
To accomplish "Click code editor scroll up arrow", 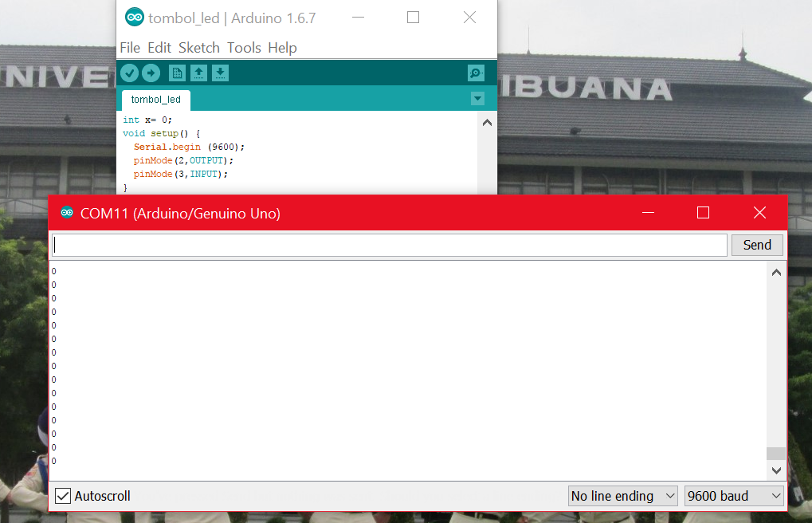I will click(488, 123).
